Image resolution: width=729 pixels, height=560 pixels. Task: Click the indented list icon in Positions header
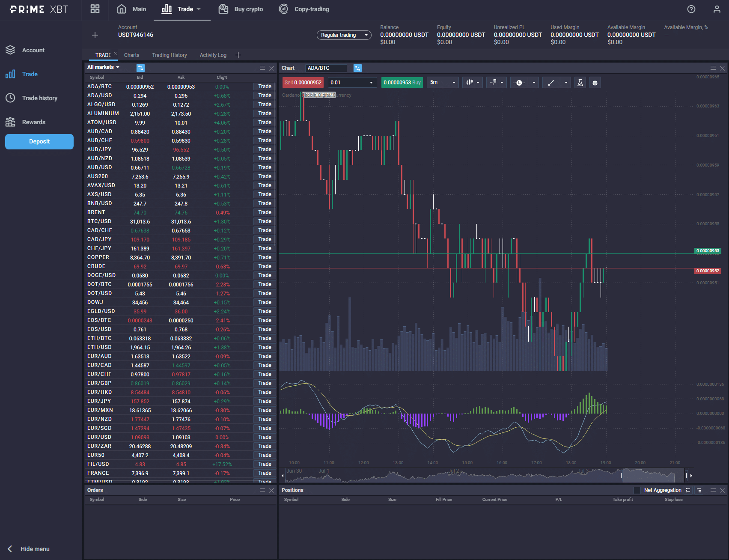pos(699,490)
